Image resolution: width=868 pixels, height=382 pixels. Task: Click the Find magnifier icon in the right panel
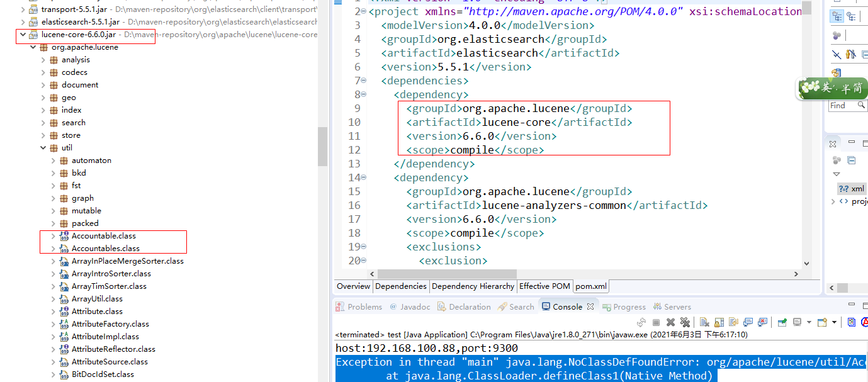861,105
